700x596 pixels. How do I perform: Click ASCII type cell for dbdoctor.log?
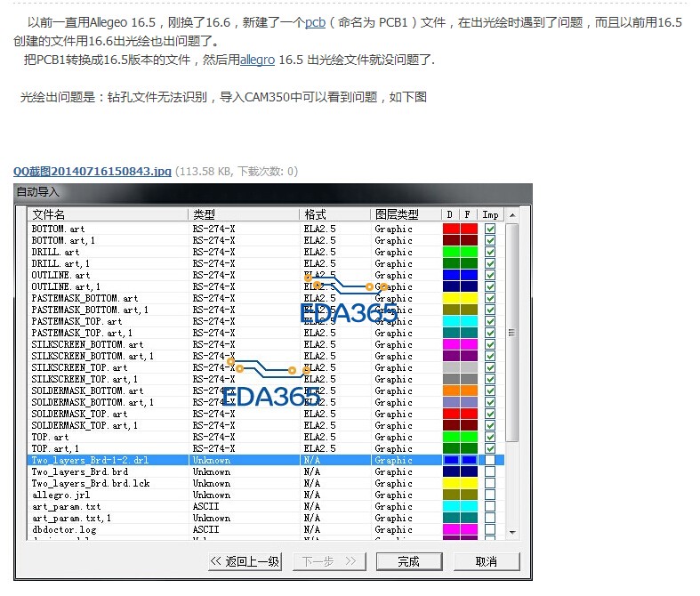pos(205,529)
